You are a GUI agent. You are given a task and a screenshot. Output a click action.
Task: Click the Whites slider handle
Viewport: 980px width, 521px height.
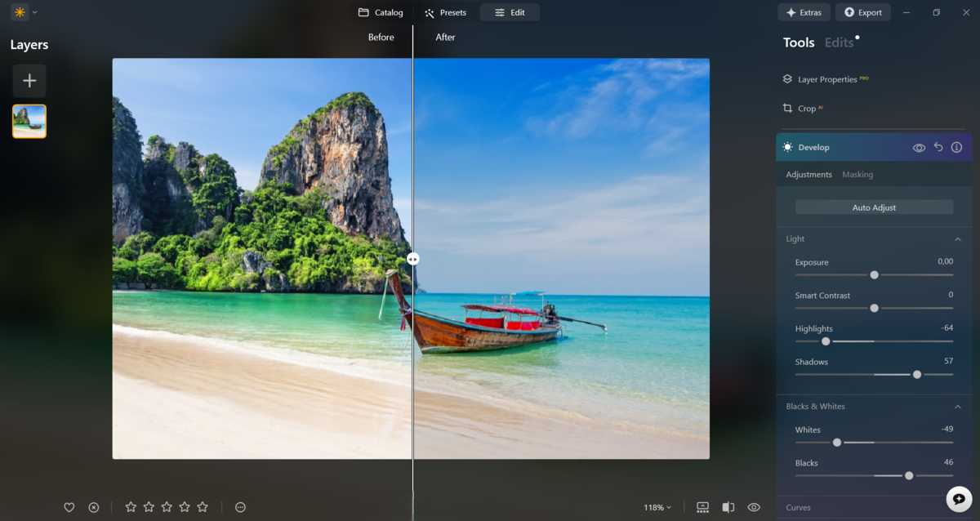[837, 443]
